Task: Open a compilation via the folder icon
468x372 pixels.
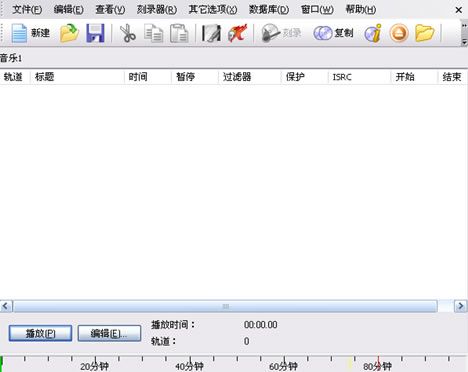Action: point(69,33)
